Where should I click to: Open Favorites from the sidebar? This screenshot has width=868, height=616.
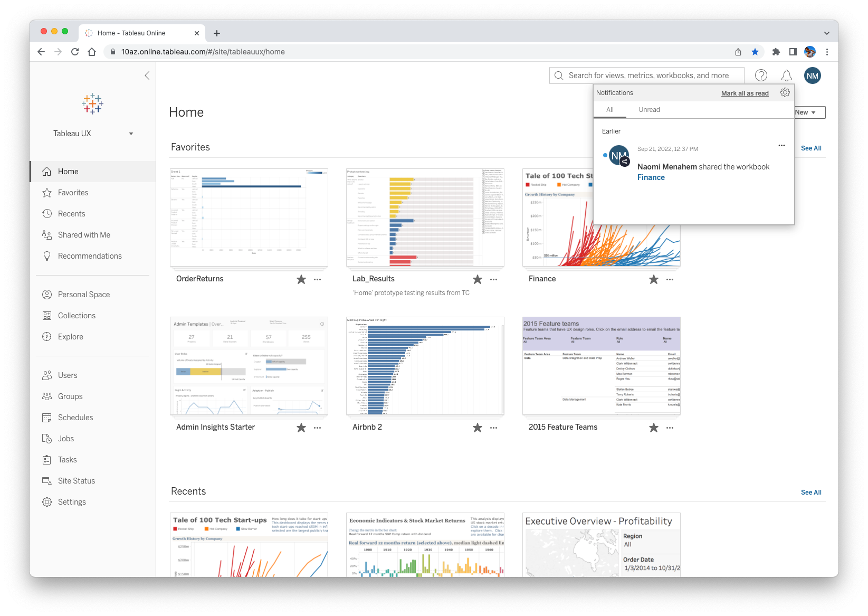[x=93, y=193]
